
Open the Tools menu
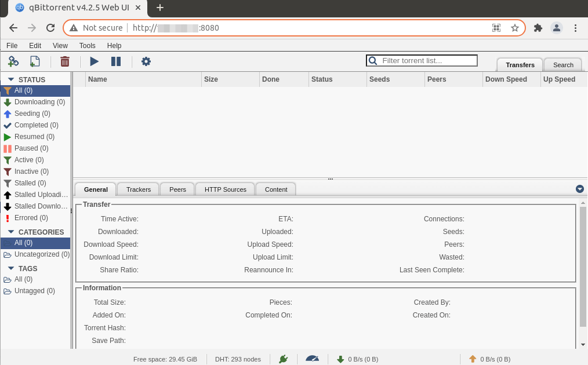88,46
